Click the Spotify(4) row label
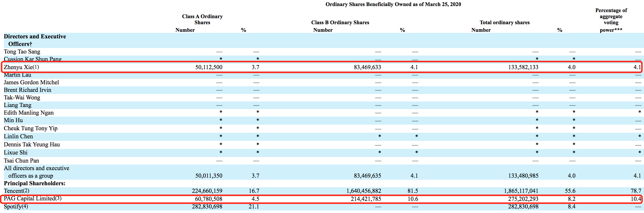This screenshot has height=213, width=644. tap(16, 206)
